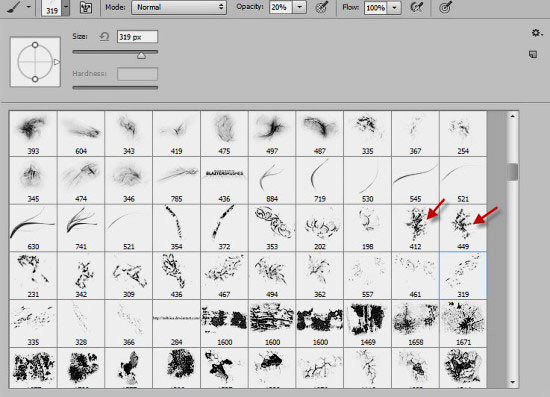Expand the Flow slider dropdown arrow
Image resolution: width=550 pixels, height=397 pixels.
click(394, 7)
